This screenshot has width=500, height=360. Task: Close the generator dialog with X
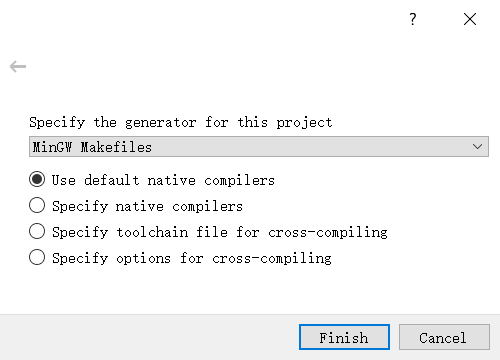click(x=470, y=19)
